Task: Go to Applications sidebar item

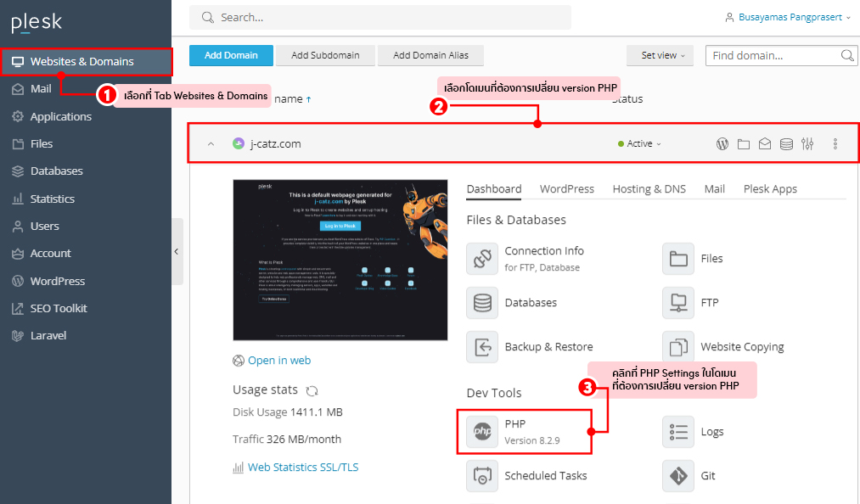Action: coord(52,116)
